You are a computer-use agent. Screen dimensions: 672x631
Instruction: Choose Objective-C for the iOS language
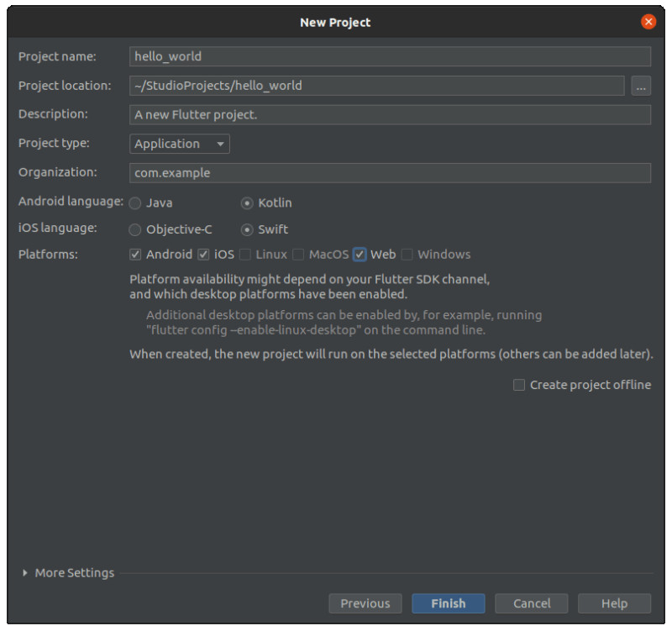tap(135, 229)
